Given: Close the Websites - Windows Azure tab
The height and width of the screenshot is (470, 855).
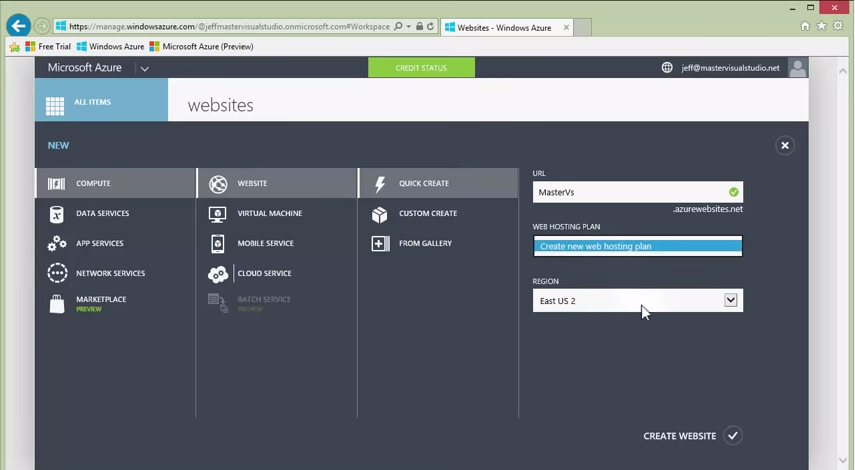Looking at the screenshot, I should 566,27.
